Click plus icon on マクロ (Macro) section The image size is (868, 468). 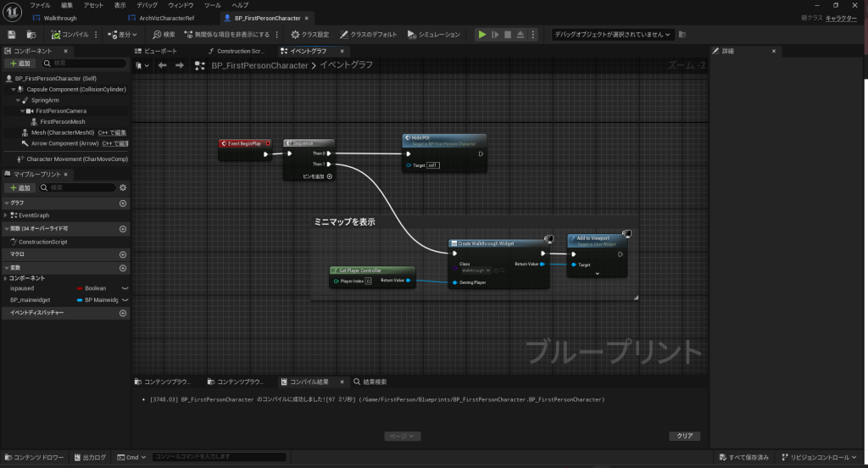tap(123, 254)
